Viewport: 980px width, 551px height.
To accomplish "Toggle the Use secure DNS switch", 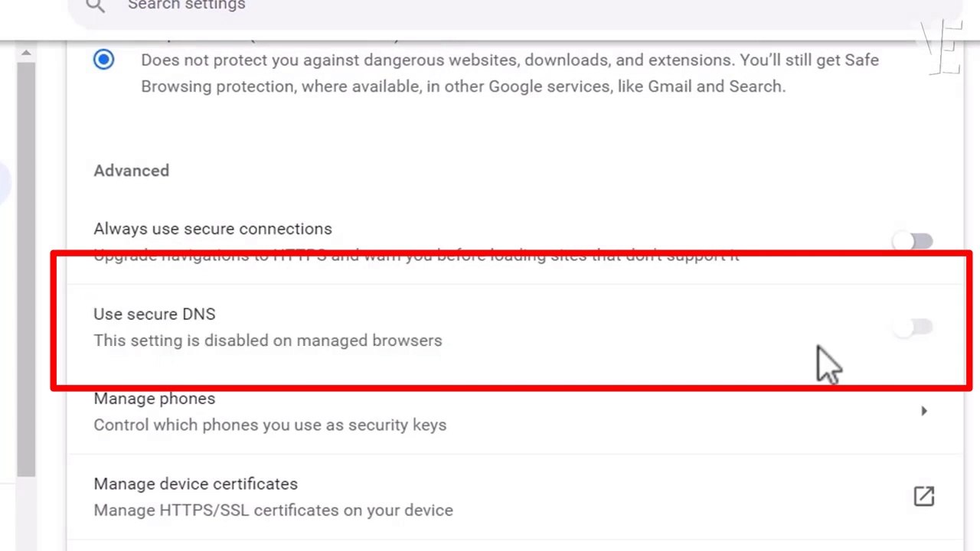I will 913,328.
